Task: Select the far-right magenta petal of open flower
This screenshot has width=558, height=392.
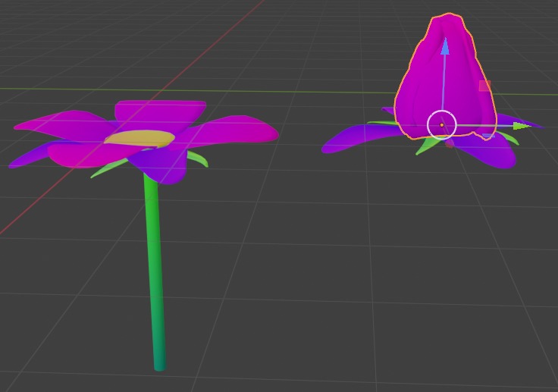Action: [x=227, y=131]
